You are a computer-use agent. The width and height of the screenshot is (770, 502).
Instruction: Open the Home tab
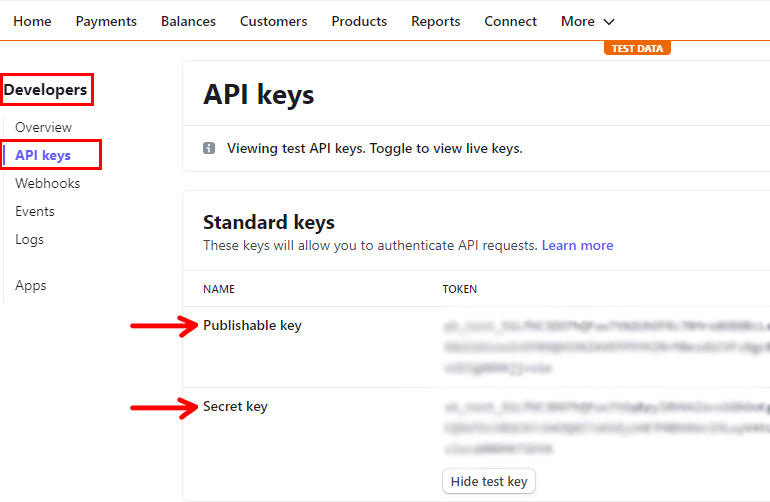[32, 21]
